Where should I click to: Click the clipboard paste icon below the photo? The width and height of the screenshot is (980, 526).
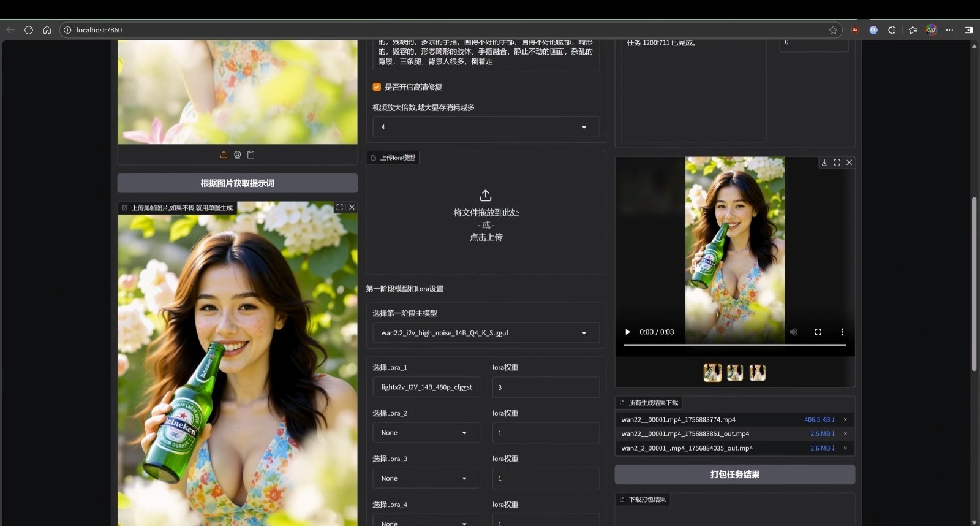pyautogui.click(x=251, y=154)
